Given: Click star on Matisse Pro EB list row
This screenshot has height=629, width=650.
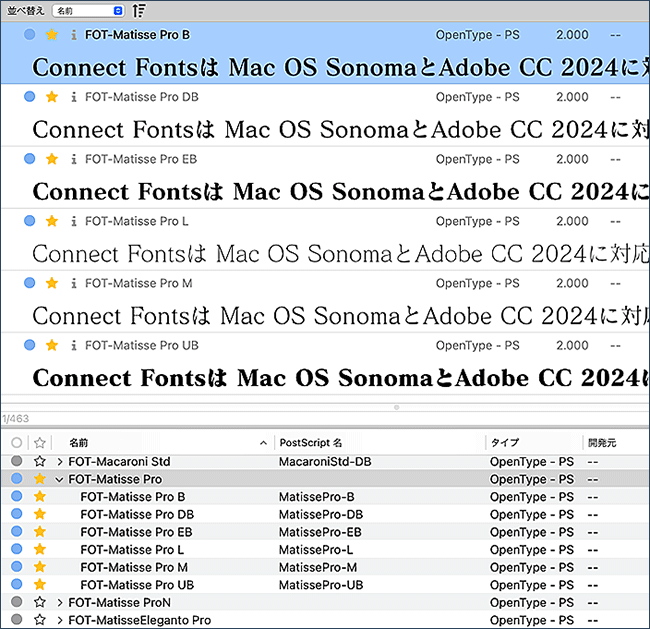Looking at the screenshot, I should tap(40, 532).
